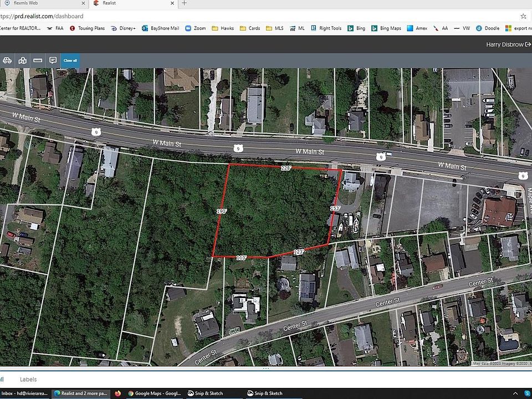Image resolution: width=532 pixels, height=399 pixels.
Task: Open the ML bookmark
Action: coord(297,28)
